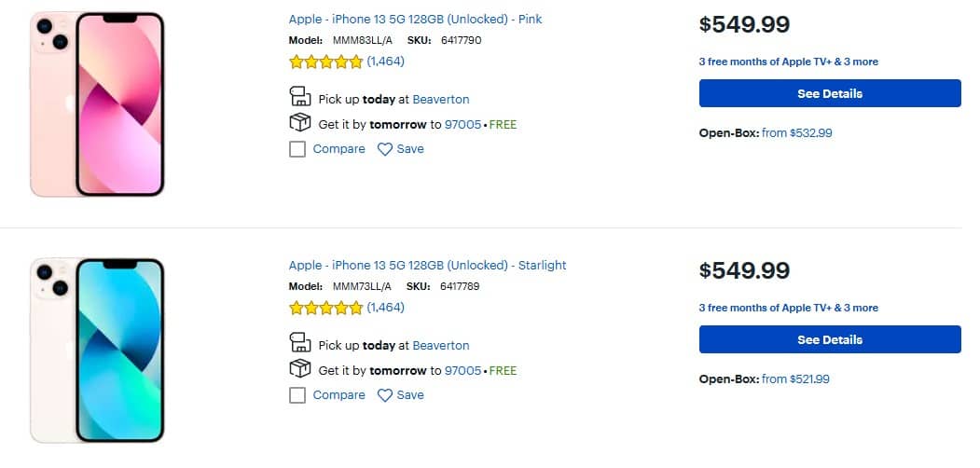
Task: Click the heart Save icon for Starlight iPhone
Action: (x=384, y=395)
